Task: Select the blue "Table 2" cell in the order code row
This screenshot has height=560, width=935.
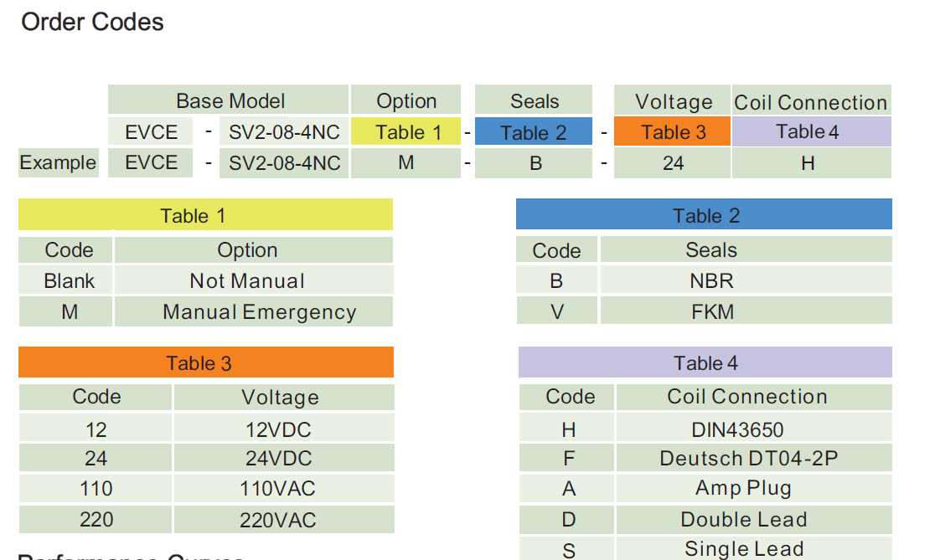Action: tap(534, 132)
